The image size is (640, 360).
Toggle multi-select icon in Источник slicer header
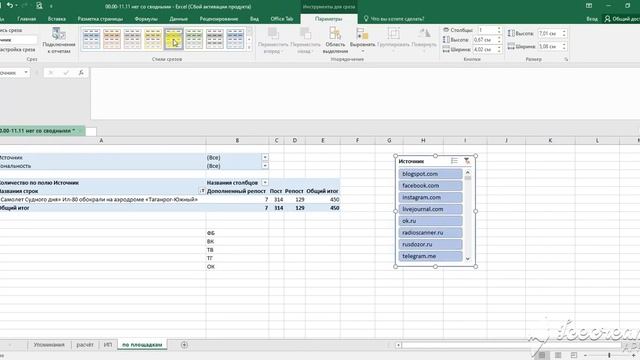[x=454, y=161]
